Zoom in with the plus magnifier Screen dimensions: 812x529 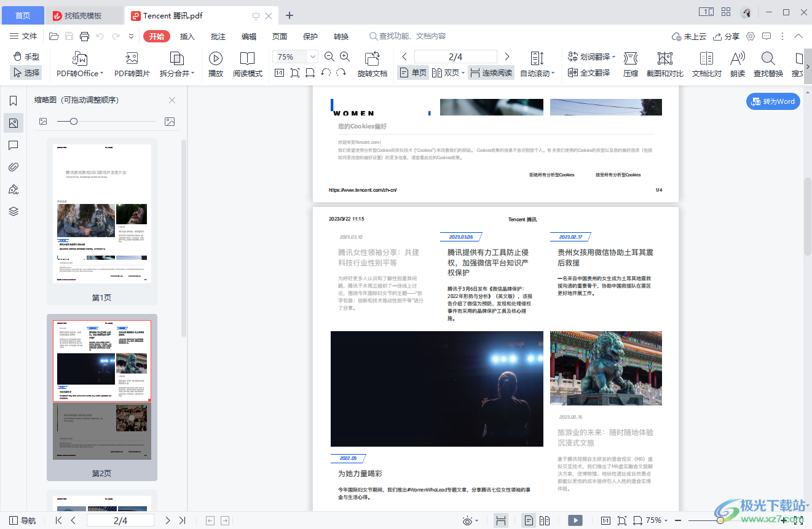pos(345,57)
